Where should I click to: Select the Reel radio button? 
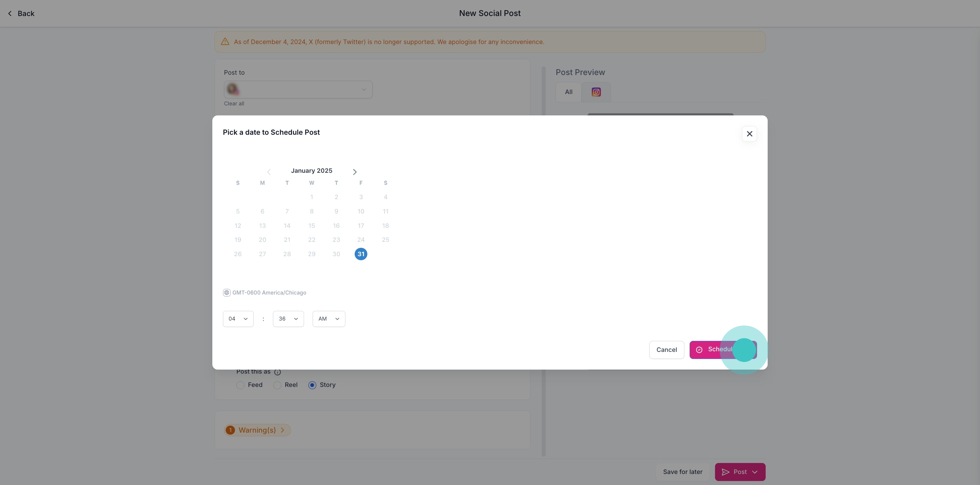(x=277, y=385)
